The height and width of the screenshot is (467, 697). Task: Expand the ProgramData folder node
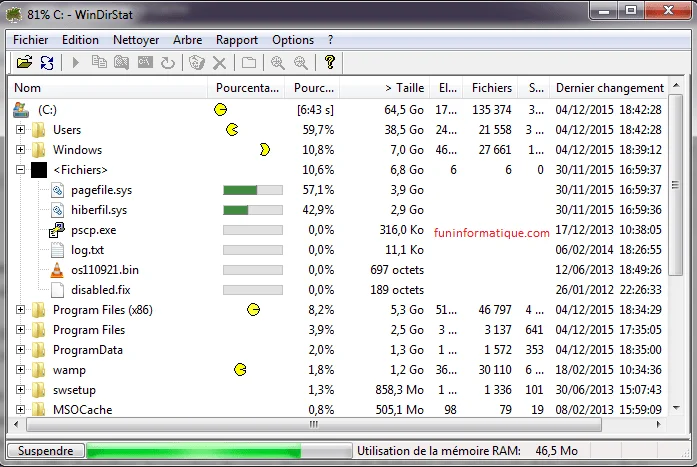point(20,349)
